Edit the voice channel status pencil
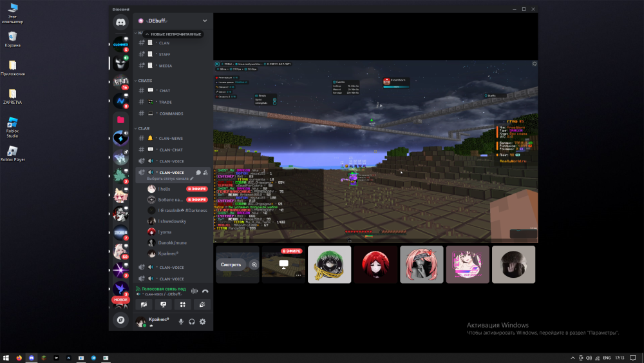 [x=192, y=179]
